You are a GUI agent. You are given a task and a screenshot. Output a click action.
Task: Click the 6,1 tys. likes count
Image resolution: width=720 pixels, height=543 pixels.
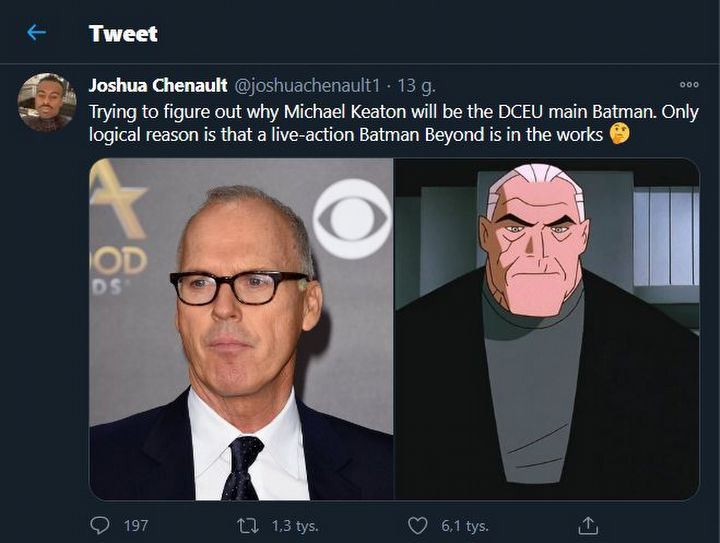[x=463, y=524]
